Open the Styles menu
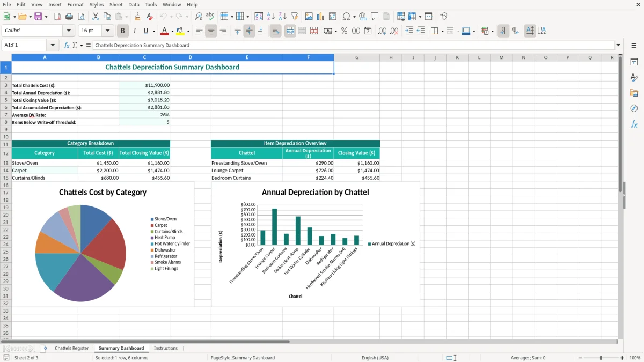The height and width of the screenshot is (362, 644). [x=97, y=4]
